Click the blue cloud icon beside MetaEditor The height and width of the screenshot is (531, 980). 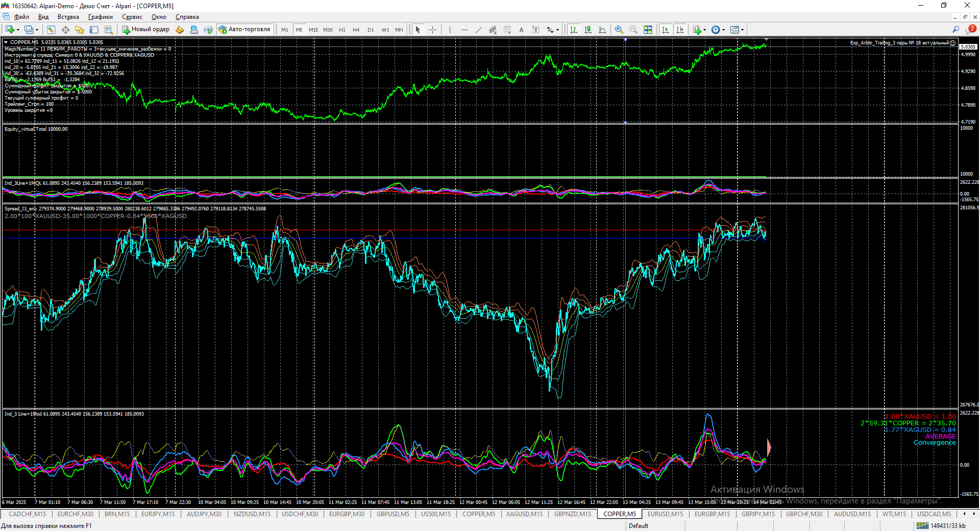(x=194, y=30)
